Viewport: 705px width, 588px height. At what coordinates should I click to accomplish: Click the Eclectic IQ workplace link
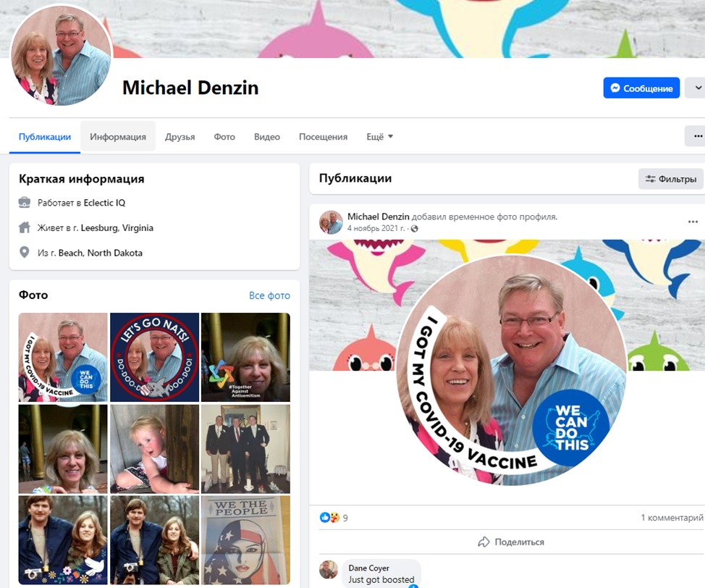(x=104, y=203)
